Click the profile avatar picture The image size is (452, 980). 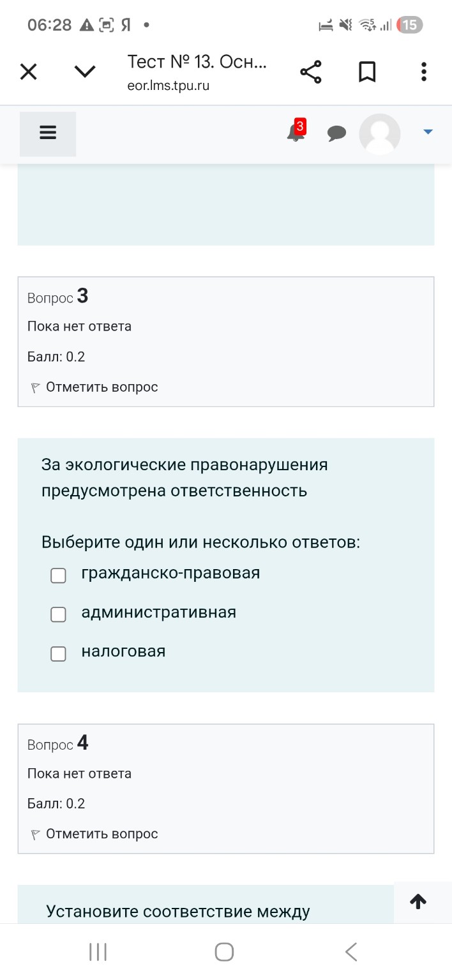point(379,134)
